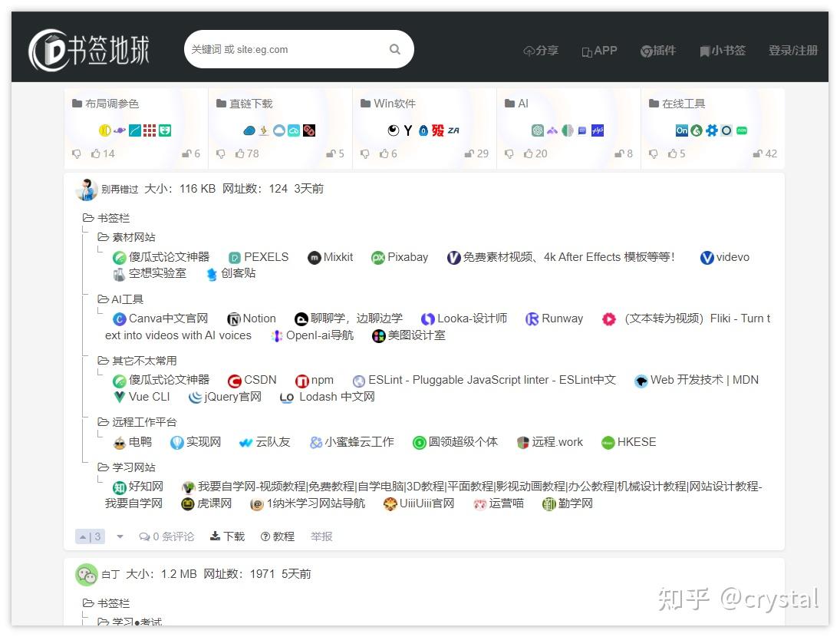Screen dimensions: 840x637
Task: Open the 小书签 menu item
Action: pos(722,51)
